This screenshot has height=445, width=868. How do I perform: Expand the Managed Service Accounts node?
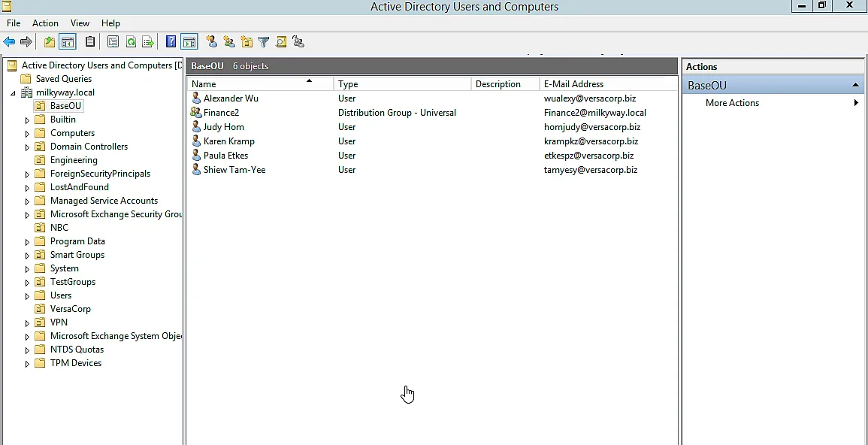tap(27, 201)
